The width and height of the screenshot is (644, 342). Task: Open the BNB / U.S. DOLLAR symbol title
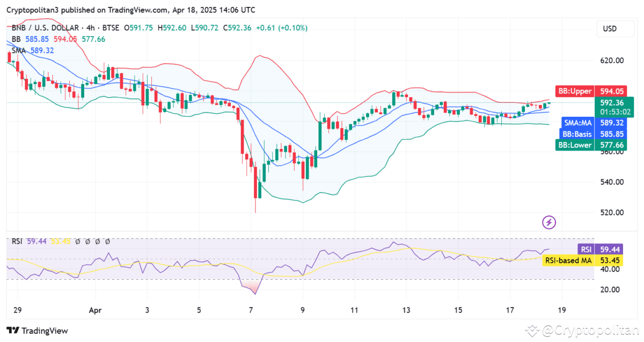click(46, 28)
